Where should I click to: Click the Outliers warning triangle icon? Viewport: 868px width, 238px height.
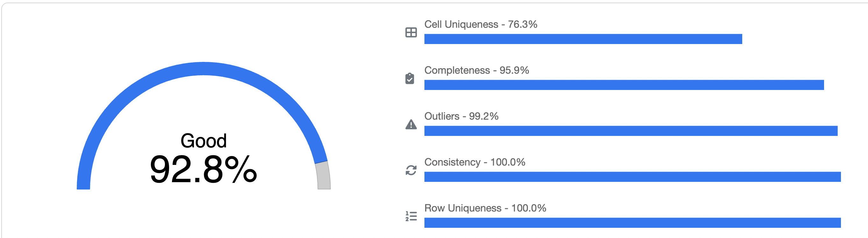coord(411,124)
